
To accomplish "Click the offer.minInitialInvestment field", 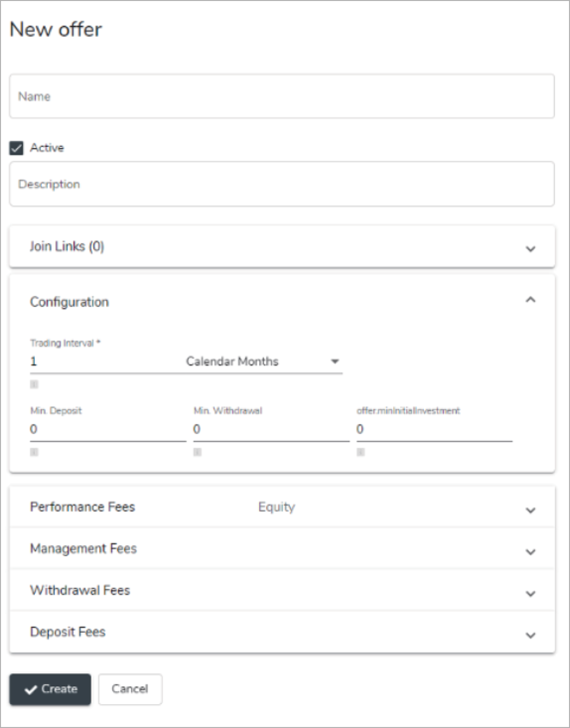I will [434, 429].
